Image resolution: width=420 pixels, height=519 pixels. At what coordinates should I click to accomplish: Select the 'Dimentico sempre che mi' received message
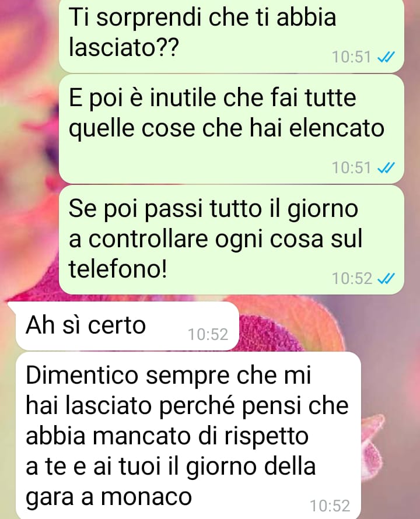188,436
